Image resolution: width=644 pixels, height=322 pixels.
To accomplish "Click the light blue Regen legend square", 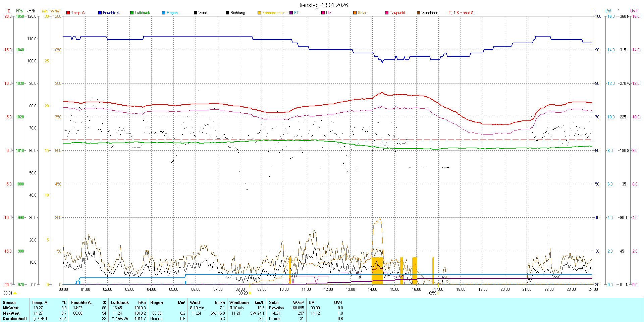I will coord(164,13).
